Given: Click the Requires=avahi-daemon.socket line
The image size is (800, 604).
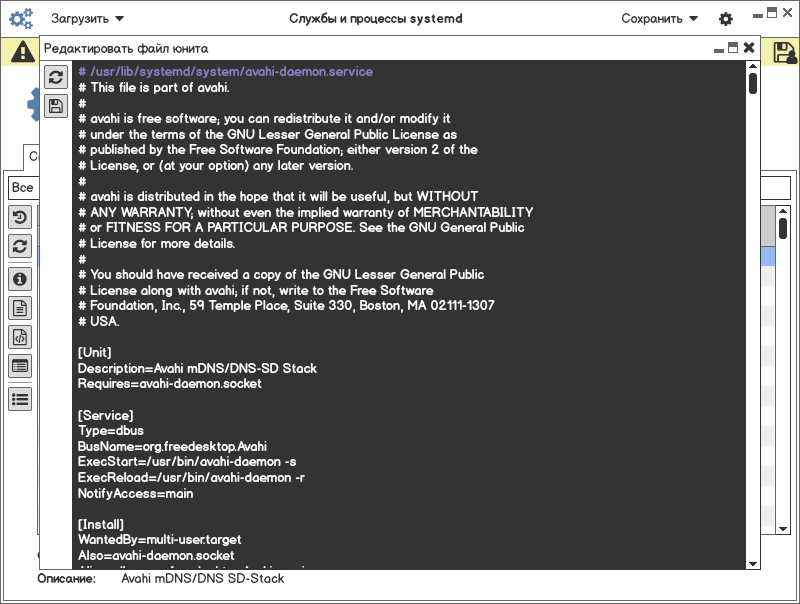Looking at the screenshot, I should point(169,384).
